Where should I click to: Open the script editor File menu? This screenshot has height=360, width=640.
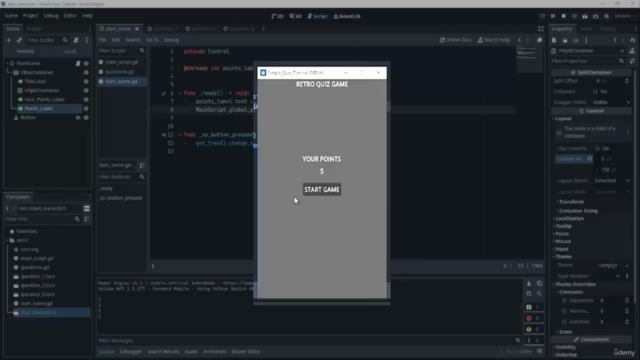click(102, 40)
